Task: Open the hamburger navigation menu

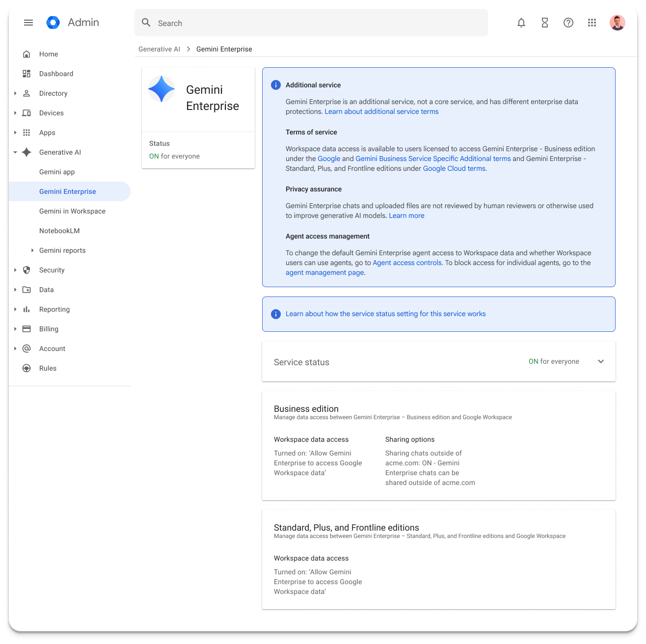Action: tap(28, 23)
